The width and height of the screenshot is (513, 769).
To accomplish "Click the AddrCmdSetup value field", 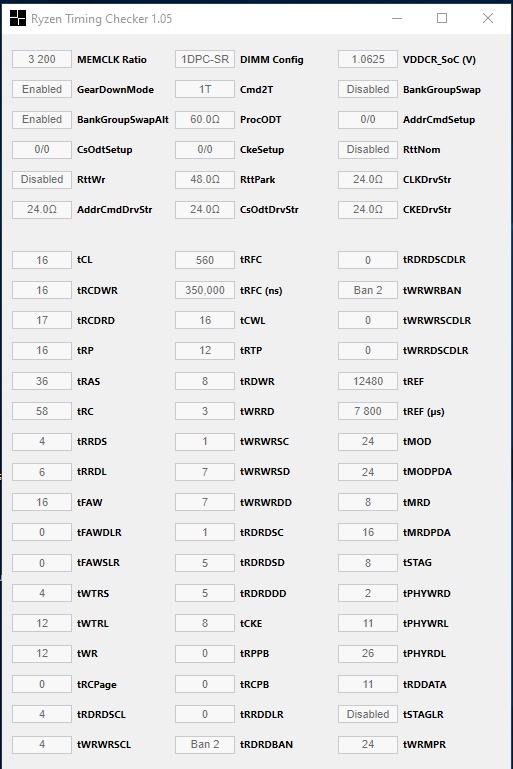I will coord(368,119).
